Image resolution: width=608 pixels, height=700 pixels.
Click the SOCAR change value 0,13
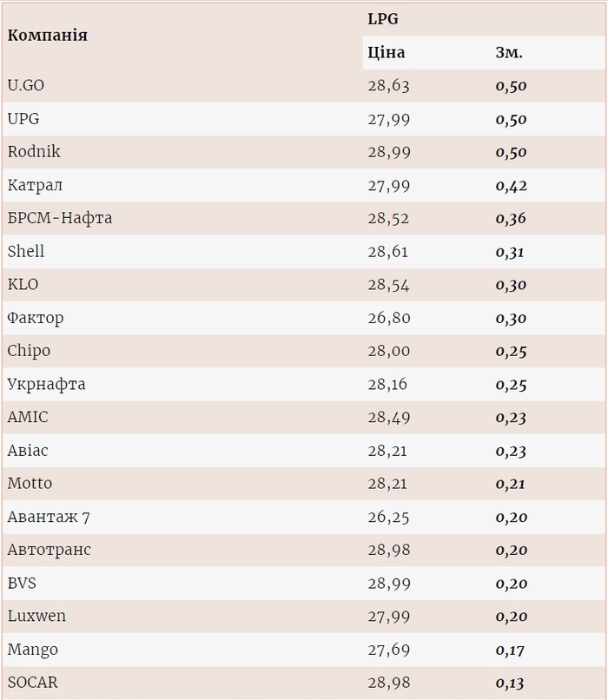click(x=511, y=683)
